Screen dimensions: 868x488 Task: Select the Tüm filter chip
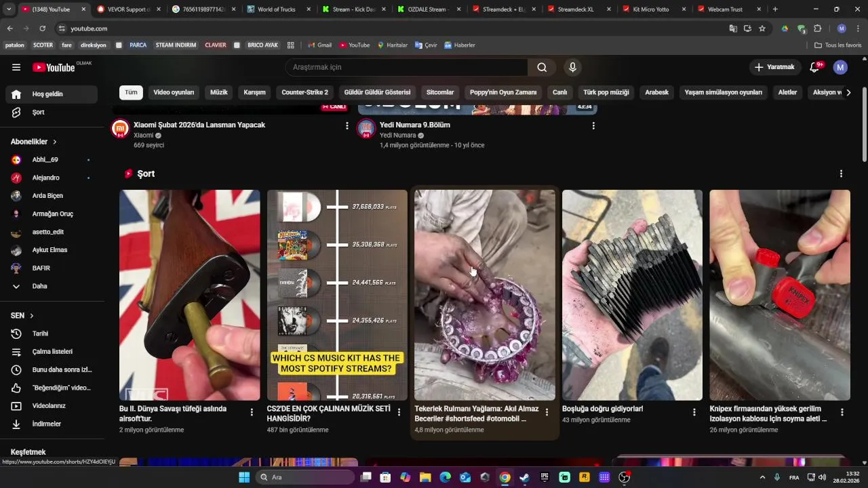click(131, 92)
